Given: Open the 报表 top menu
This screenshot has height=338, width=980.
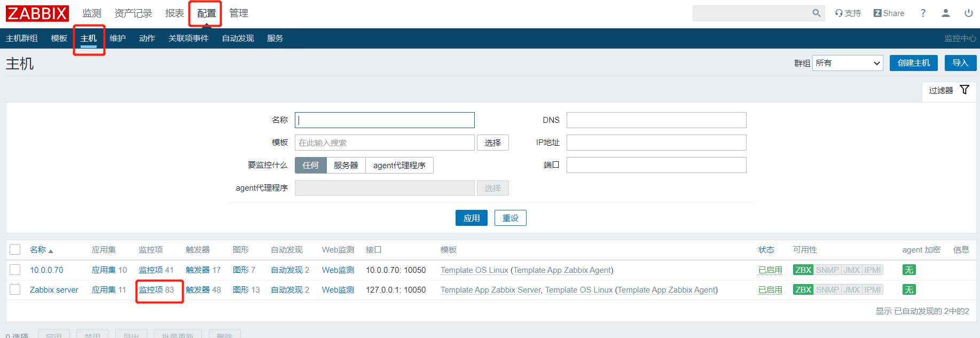Looking at the screenshot, I should coord(175,13).
